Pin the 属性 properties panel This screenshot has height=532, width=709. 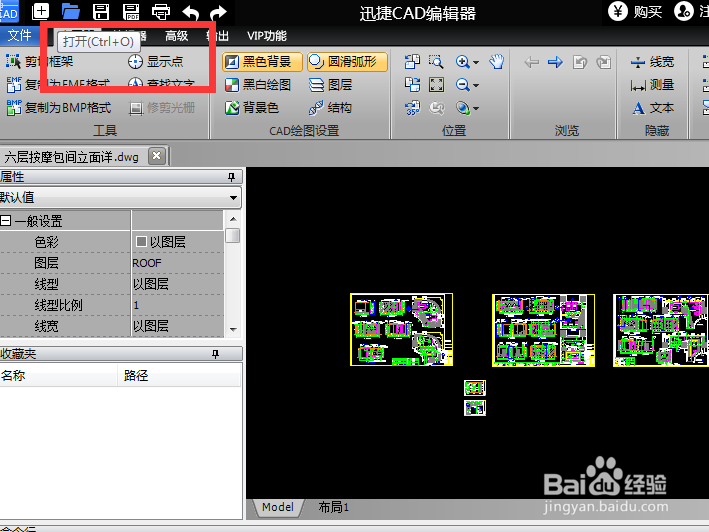(x=232, y=177)
